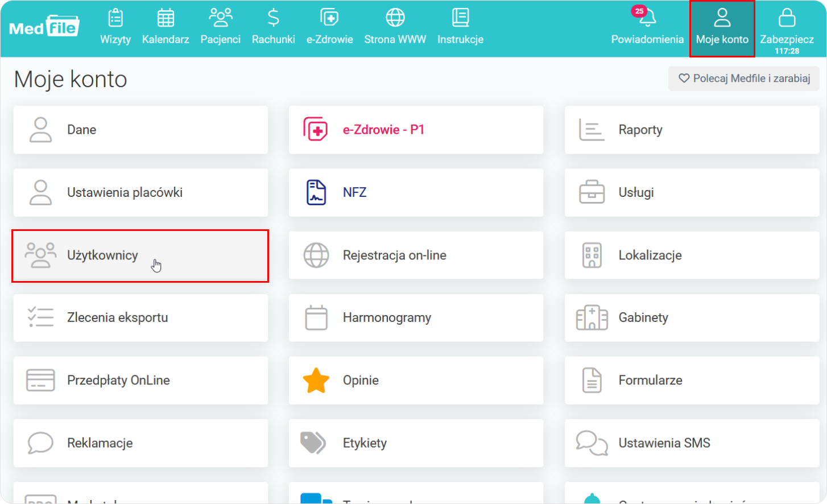This screenshot has height=504, width=827.
Task: Click the Ustawienia SMS chat icon
Action: [592, 443]
